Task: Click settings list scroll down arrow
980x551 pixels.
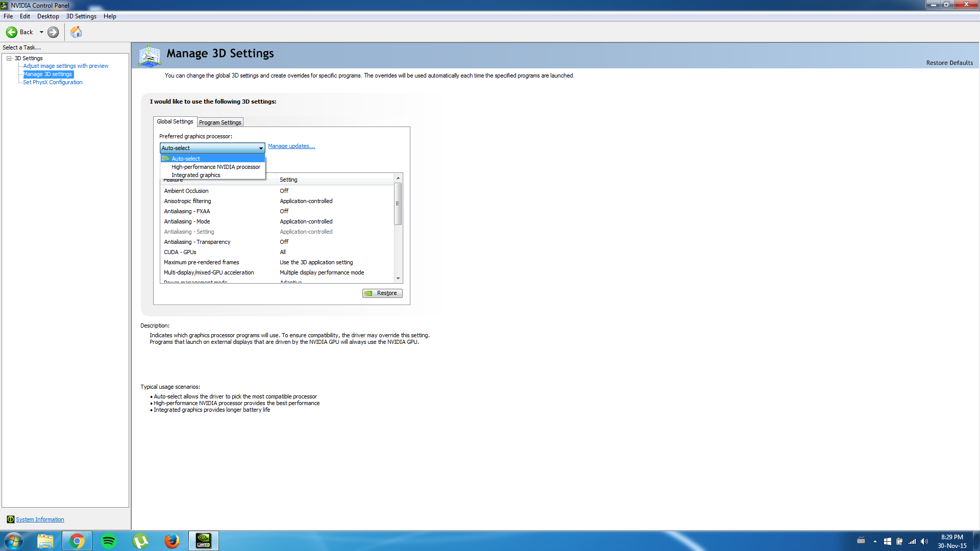Action: (398, 279)
